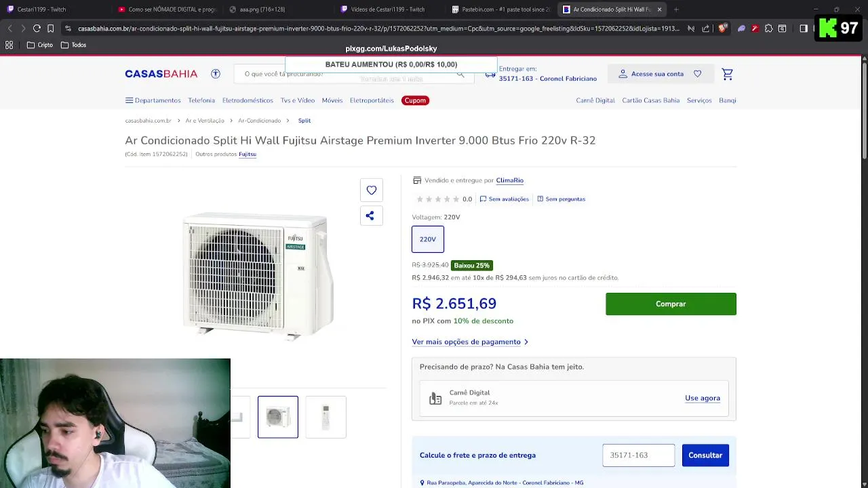Screen dimensions: 868x488
Task: Click the Brave Shields icon
Action: tap(722, 28)
